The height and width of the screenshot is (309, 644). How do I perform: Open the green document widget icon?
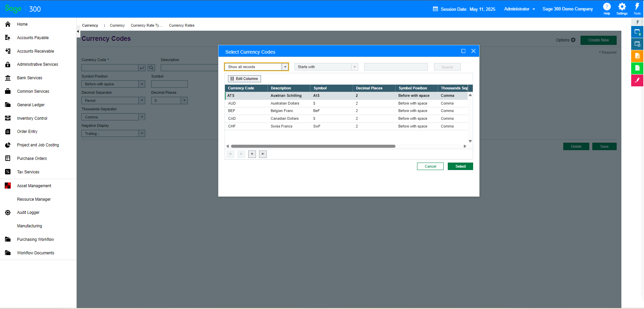[x=637, y=68]
